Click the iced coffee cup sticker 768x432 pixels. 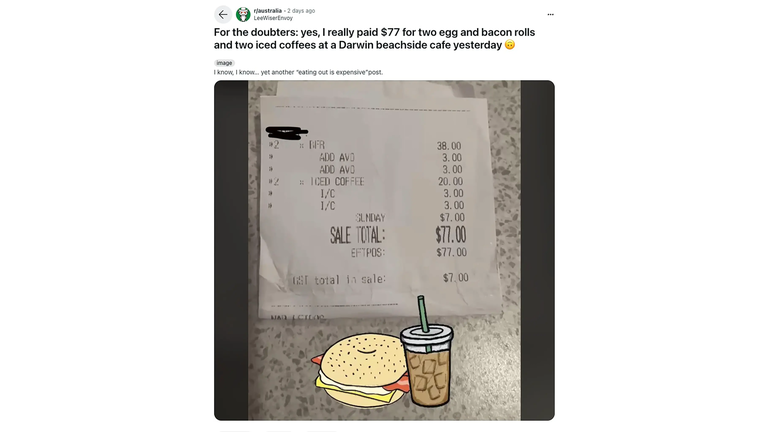point(428,364)
